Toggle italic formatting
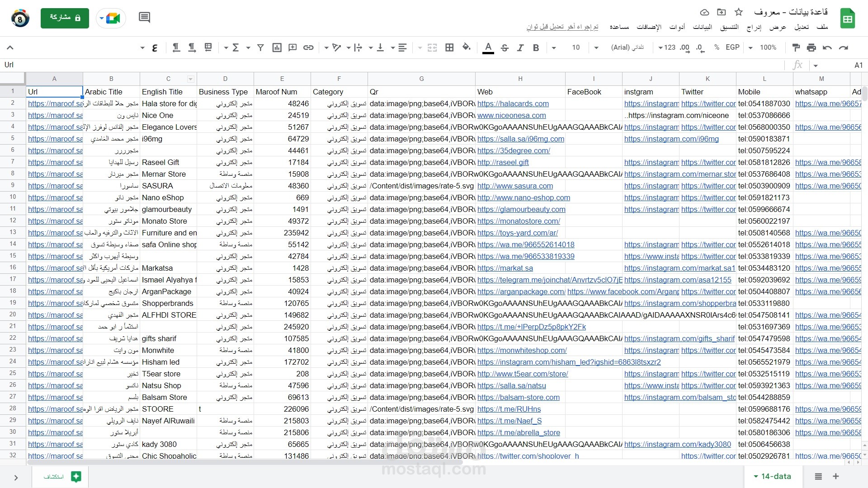The width and height of the screenshot is (868, 488). 520,47
